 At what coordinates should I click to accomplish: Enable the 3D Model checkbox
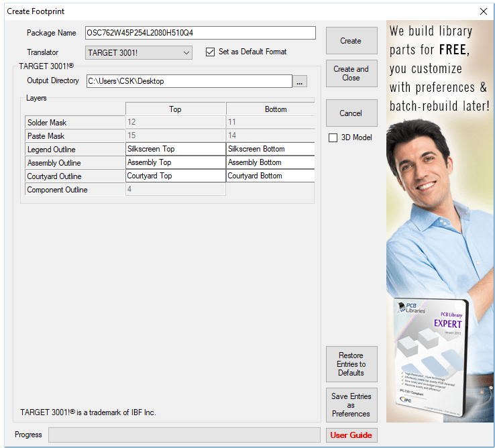(x=333, y=137)
